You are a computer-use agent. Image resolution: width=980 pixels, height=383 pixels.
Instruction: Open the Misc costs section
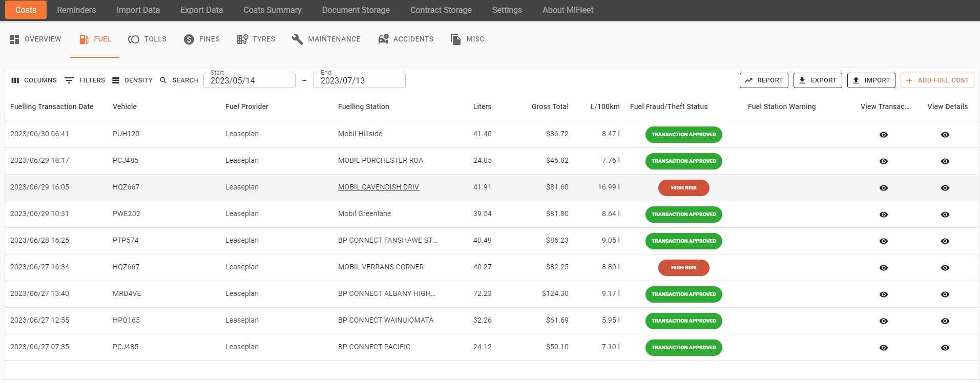pos(467,39)
